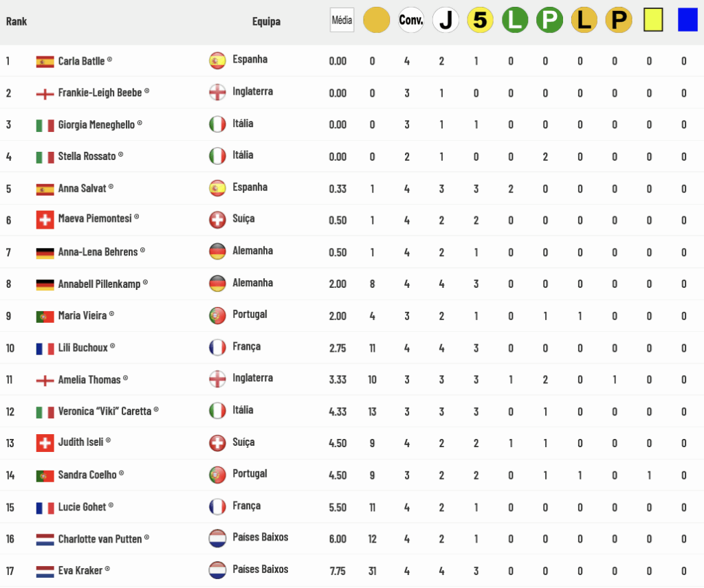Open Frankie-Leigh Beebe's player page
This screenshot has width=704, height=588.
click(x=100, y=93)
